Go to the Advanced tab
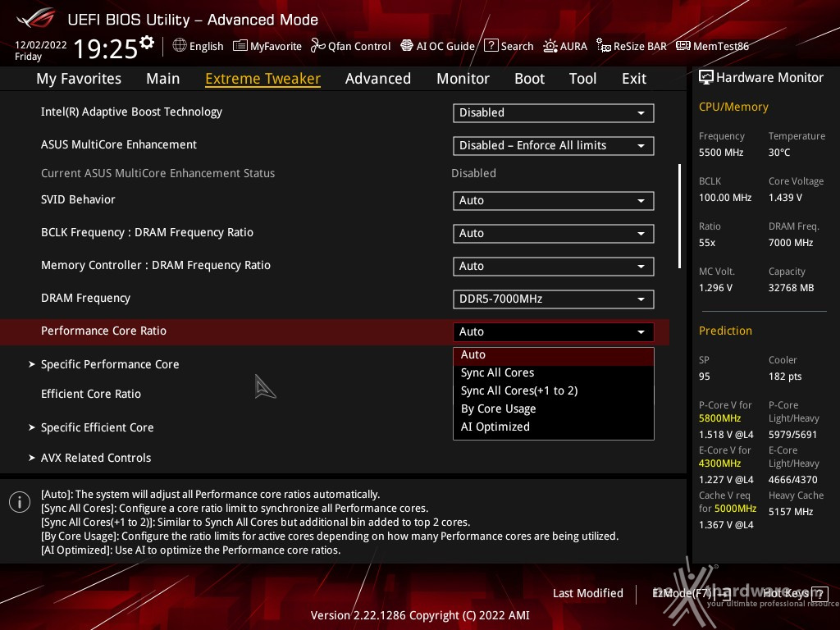Screen dimensions: 840x630 point(378,79)
